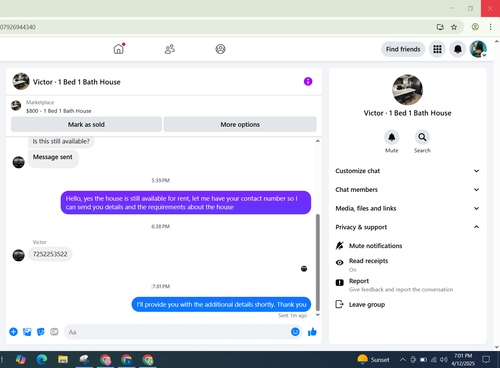
Task: Open the Menu grid icon
Action: click(x=437, y=49)
